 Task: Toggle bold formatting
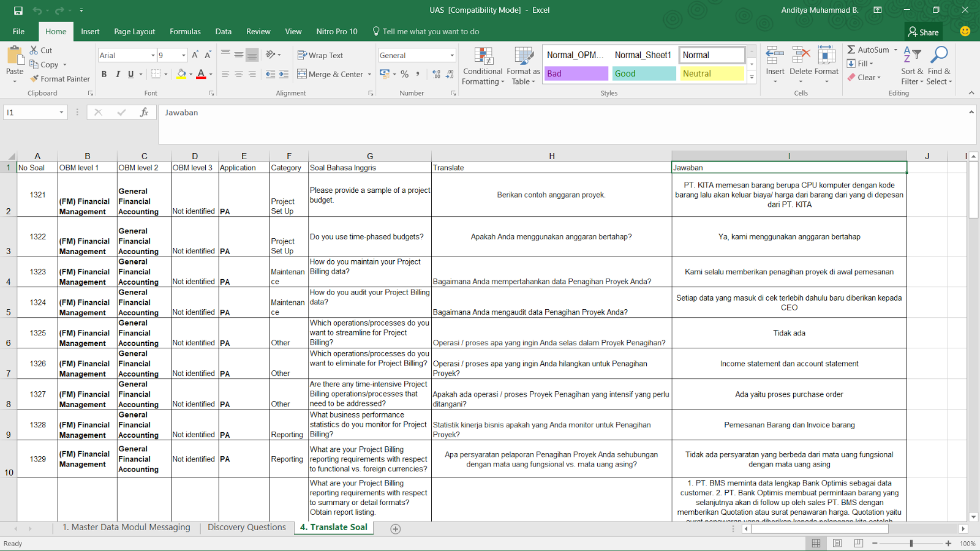point(104,74)
